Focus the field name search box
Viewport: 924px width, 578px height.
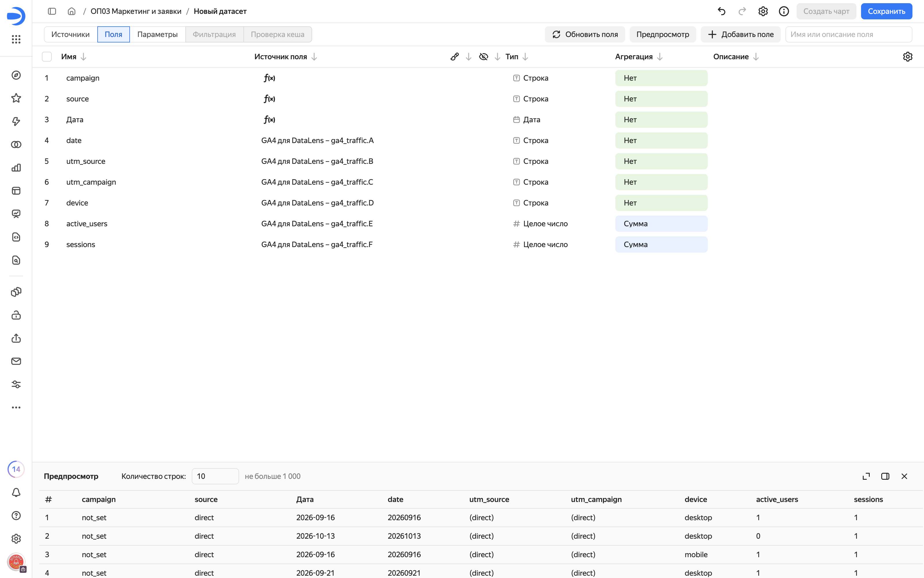point(848,34)
